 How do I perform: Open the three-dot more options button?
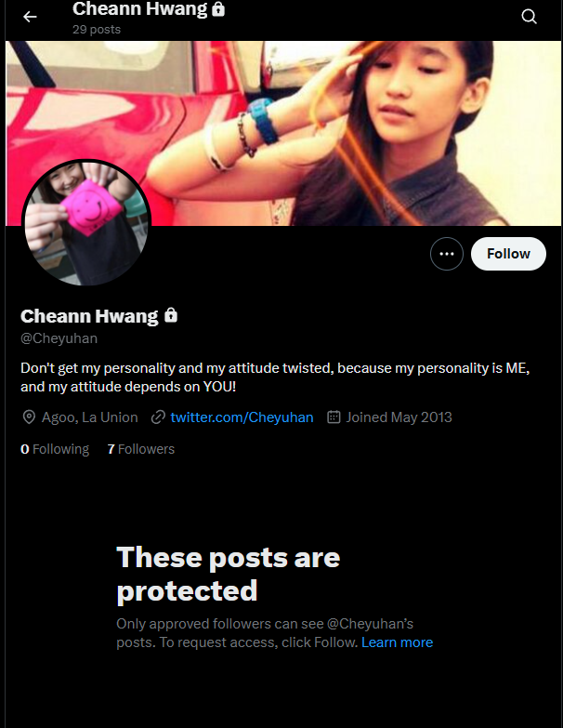pyautogui.click(x=447, y=254)
